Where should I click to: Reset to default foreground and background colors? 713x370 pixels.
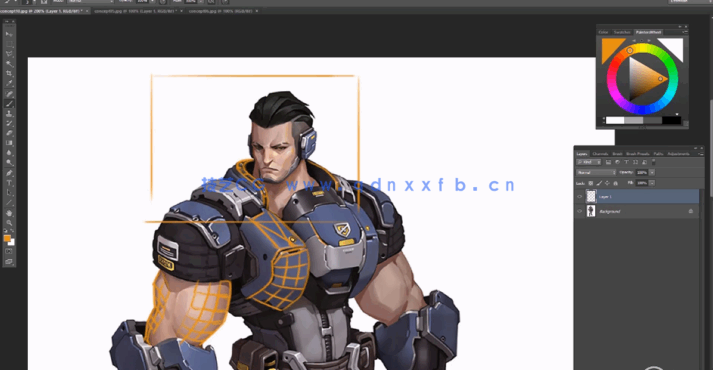(x=5, y=231)
